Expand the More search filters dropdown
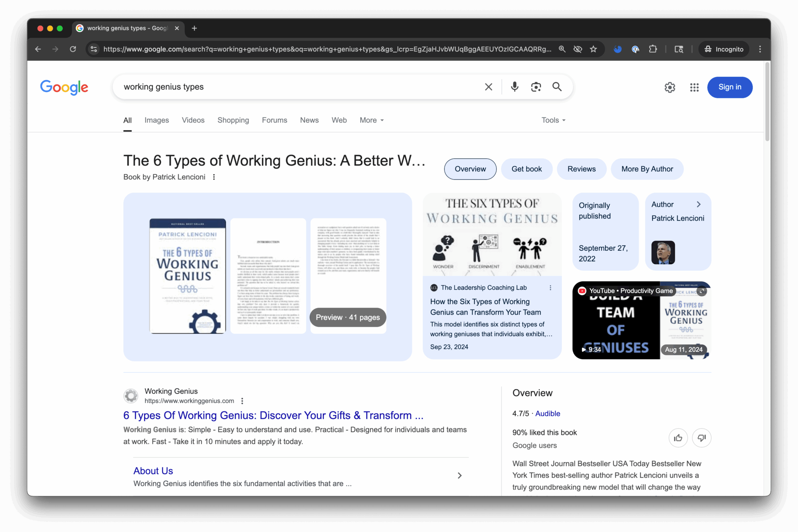The width and height of the screenshot is (798, 532). [x=371, y=120]
